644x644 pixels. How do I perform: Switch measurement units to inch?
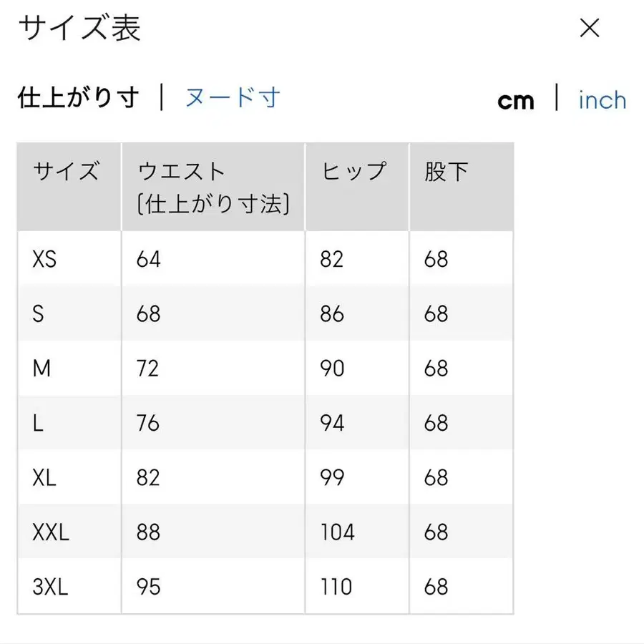[602, 100]
